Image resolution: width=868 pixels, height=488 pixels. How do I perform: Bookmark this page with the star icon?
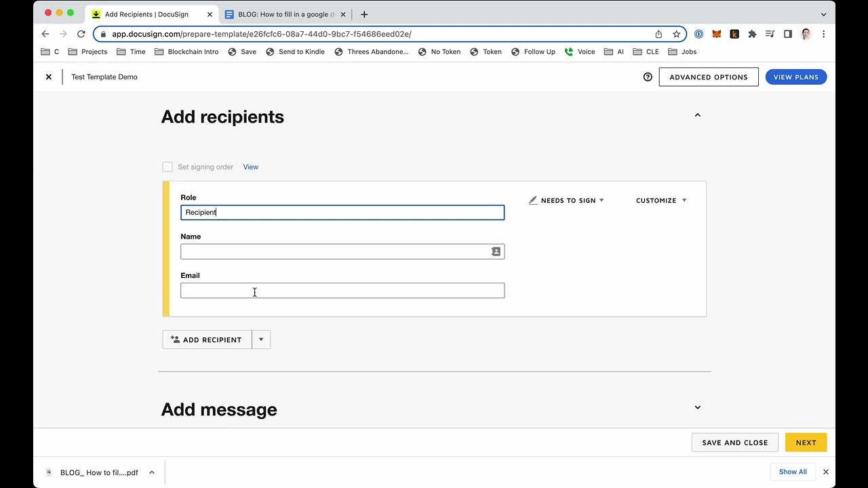[676, 34]
